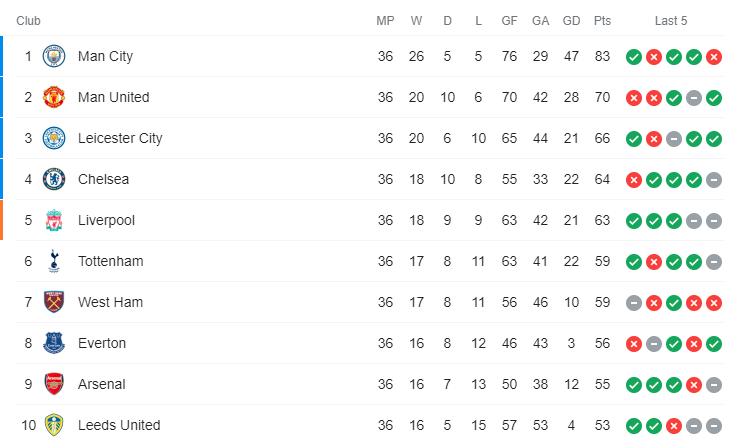Click the Leeds United club crest
This screenshot has height=440, width=750.
coord(54,425)
